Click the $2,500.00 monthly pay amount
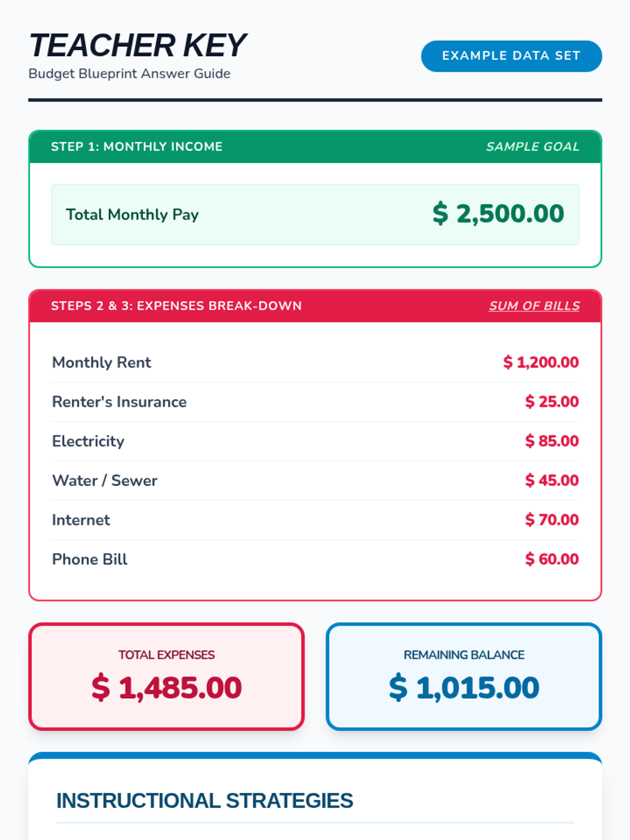The height and width of the screenshot is (840, 630). (x=498, y=214)
